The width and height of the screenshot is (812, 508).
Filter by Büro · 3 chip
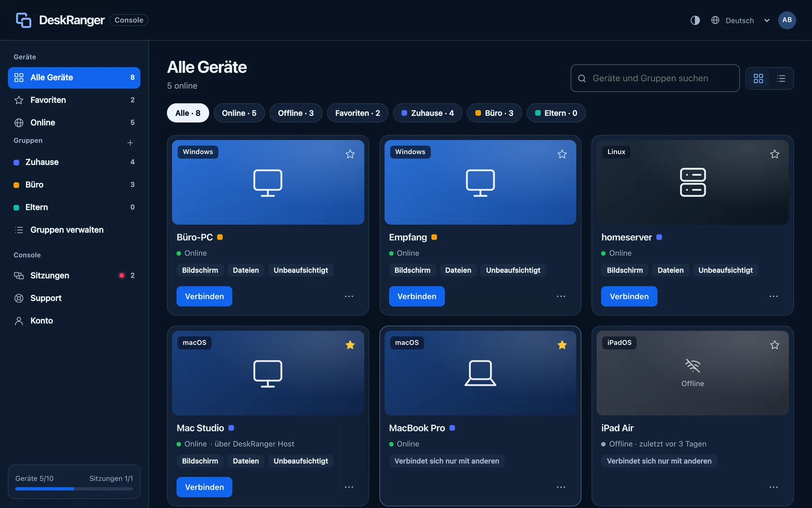click(x=494, y=113)
